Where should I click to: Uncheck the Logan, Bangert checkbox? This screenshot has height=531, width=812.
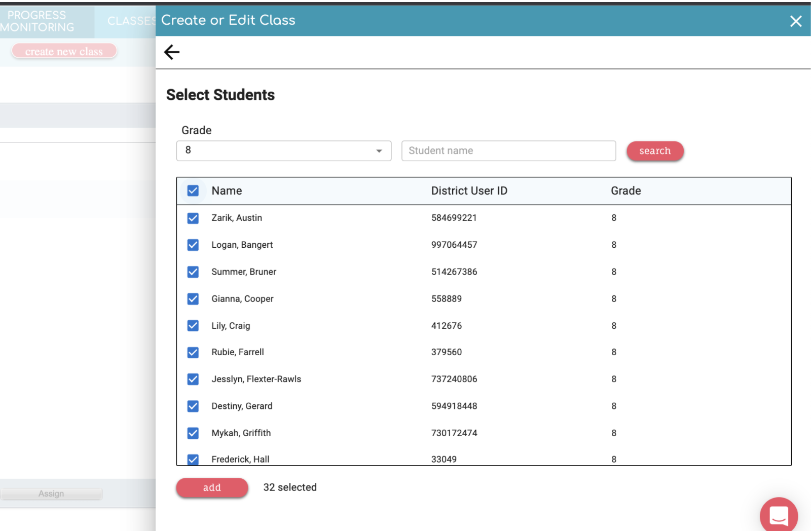tap(193, 245)
